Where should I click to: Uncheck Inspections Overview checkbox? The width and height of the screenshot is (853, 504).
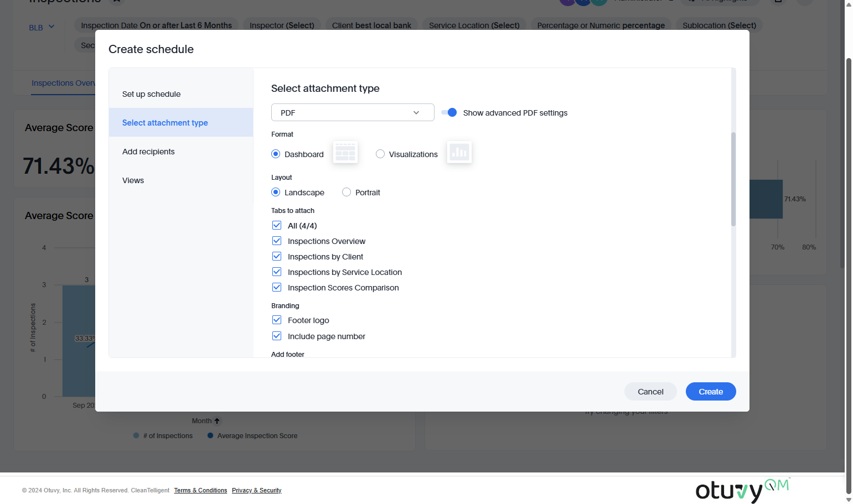click(277, 241)
